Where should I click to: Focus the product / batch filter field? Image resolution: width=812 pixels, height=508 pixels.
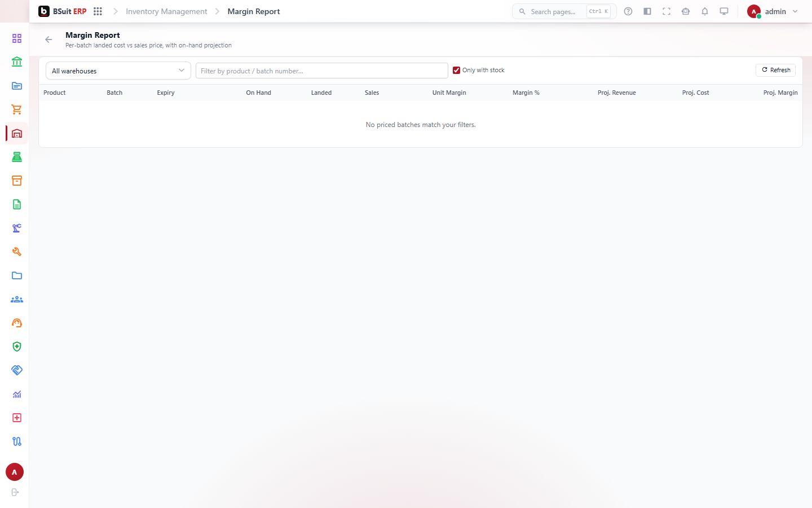[322, 71]
